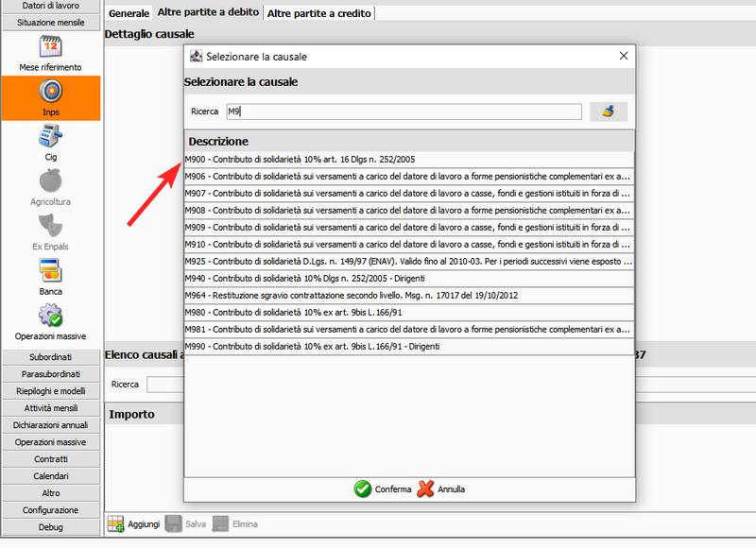This screenshot has height=548, width=756.
Task: Close the Selezionare la causale dialog
Action: pyautogui.click(x=623, y=56)
